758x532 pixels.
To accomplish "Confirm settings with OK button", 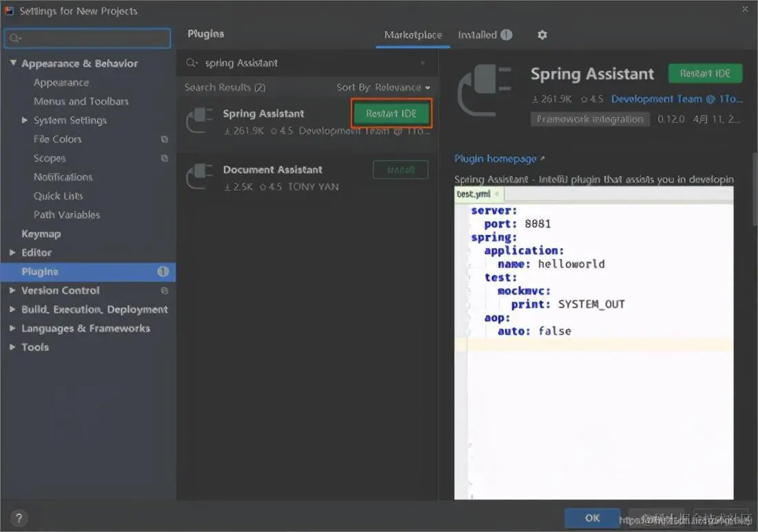I will pos(592,518).
